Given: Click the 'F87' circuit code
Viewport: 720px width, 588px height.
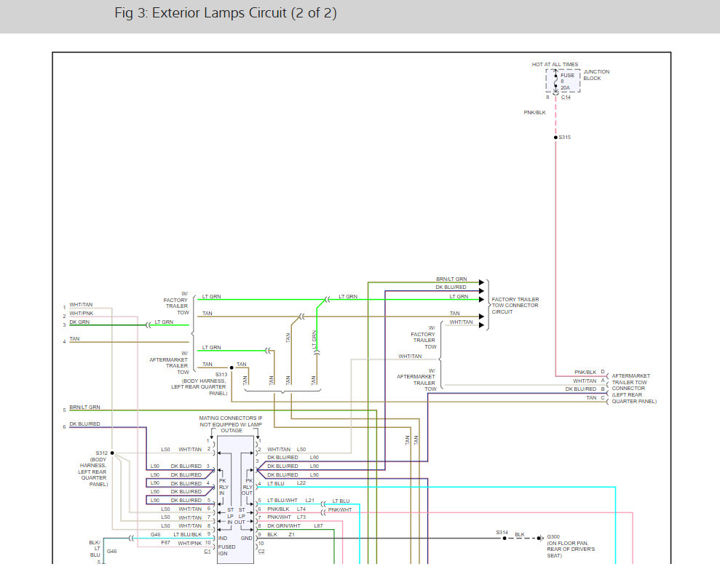Looking at the screenshot, I should (165, 543).
